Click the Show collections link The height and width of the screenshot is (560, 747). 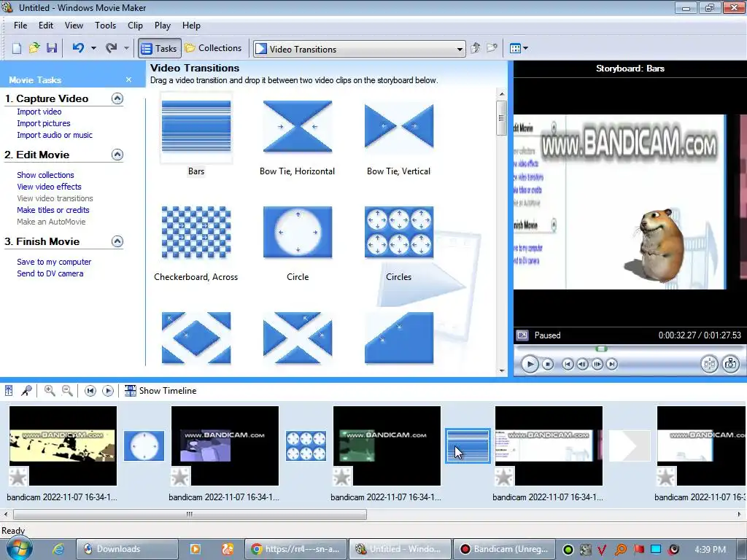coord(45,175)
